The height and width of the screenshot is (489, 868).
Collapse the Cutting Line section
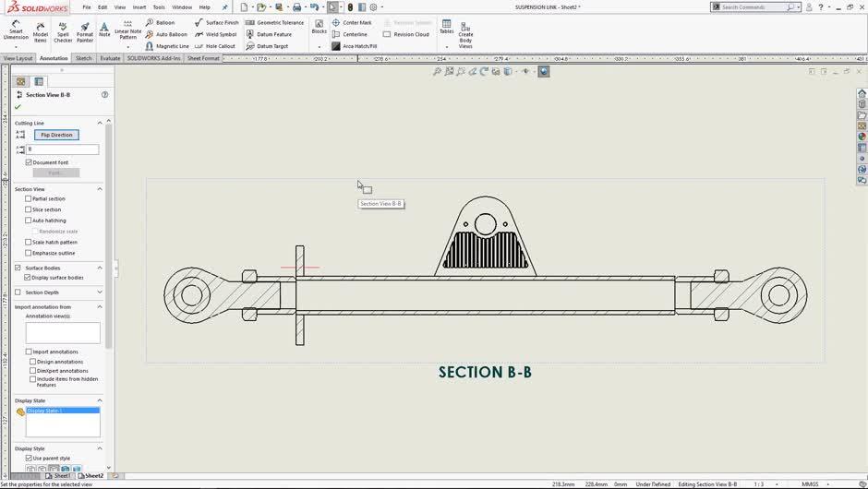pyautogui.click(x=100, y=123)
